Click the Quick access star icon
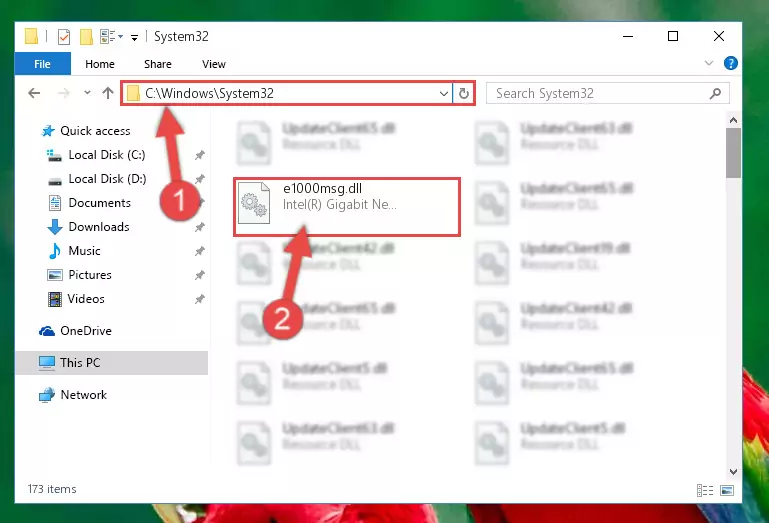The image size is (769, 523). (48, 131)
